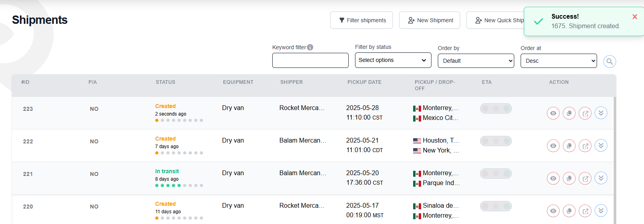View shipment 220 with eye icon

click(553, 211)
